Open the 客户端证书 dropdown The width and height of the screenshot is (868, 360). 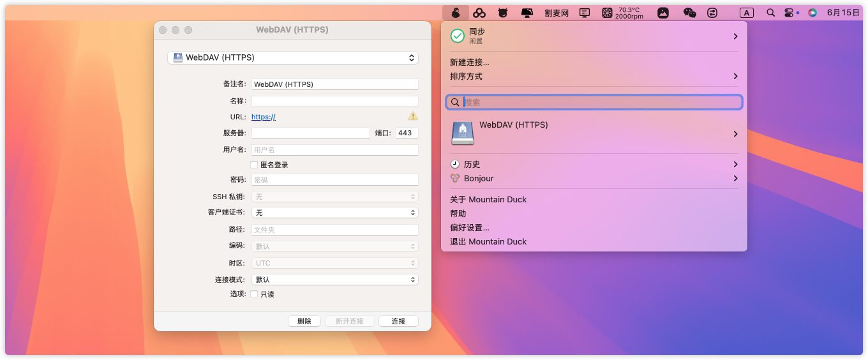[x=334, y=213]
